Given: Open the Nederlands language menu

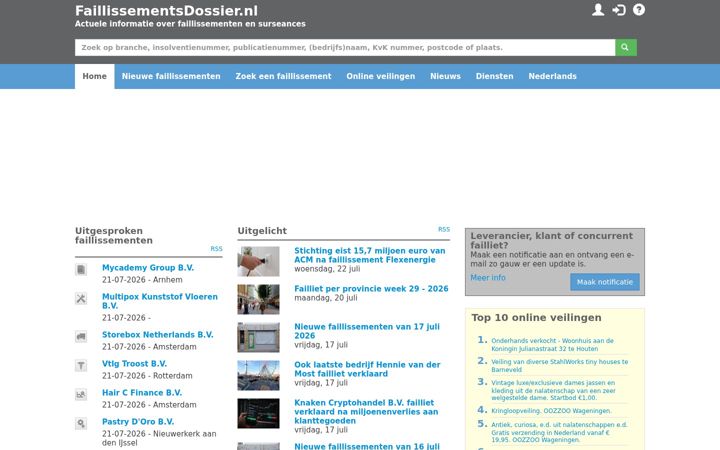Looking at the screenshot, I should (x=552, y=76).
